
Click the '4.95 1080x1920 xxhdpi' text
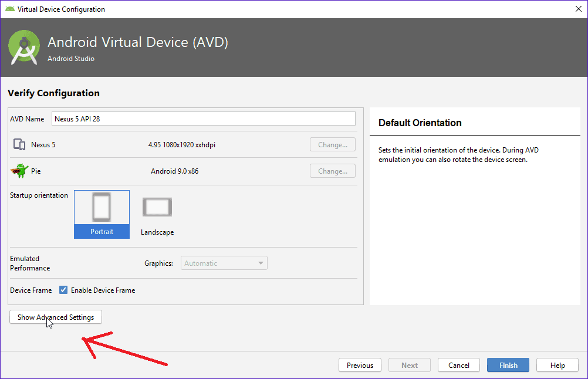tap(182, 145)
